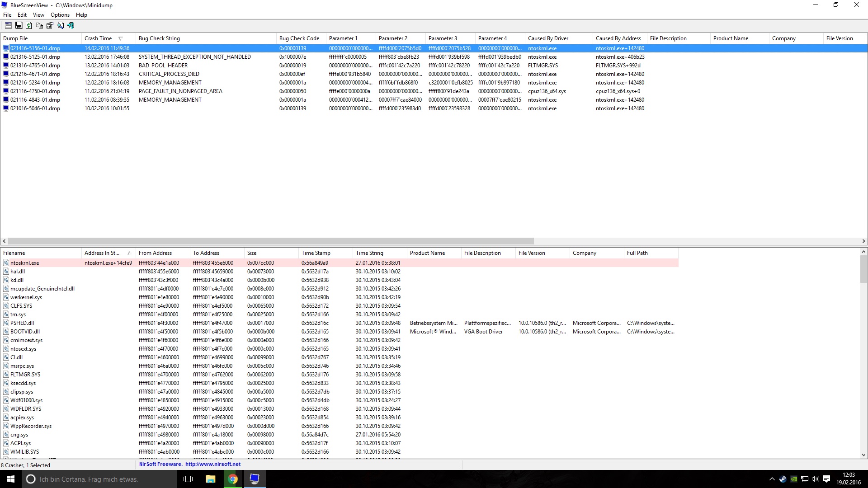Click the Find magnifier toolbar icon
868x488 pixels.
coord(61,25)
